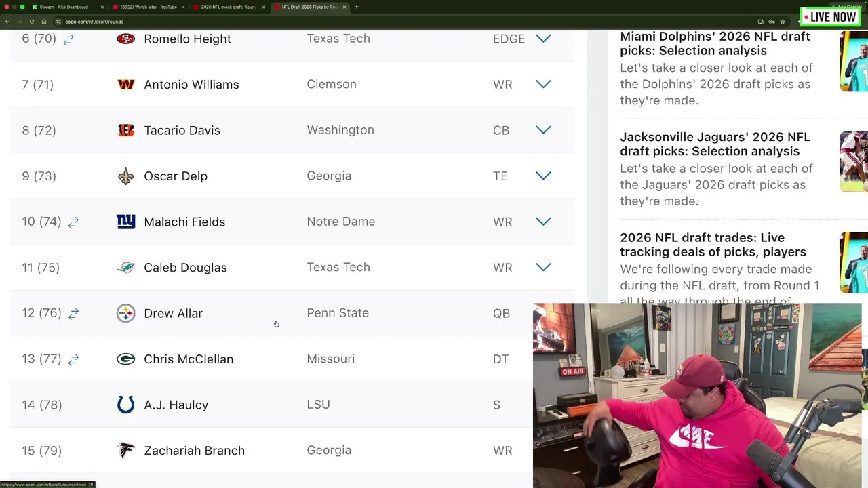This screenshot has width=868, height=488.
Task: Click Washington in the Tacario Davis row
Action: [340, 130]
